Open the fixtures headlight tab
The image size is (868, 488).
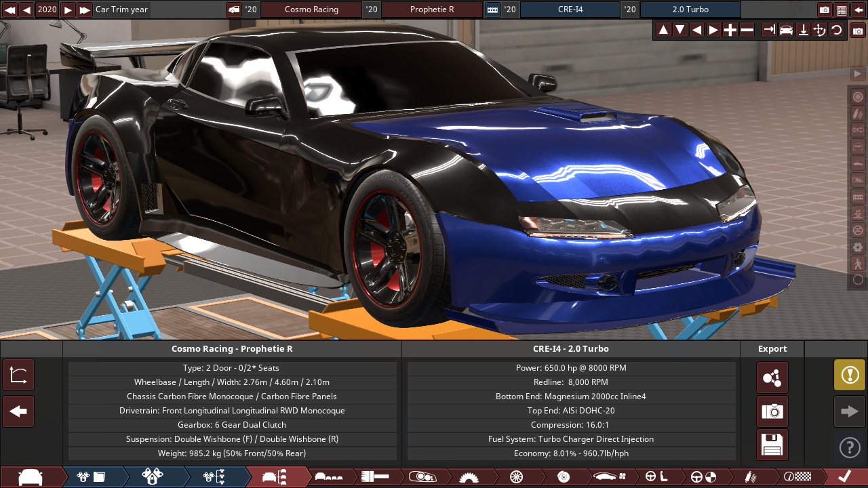coord(422,476)
